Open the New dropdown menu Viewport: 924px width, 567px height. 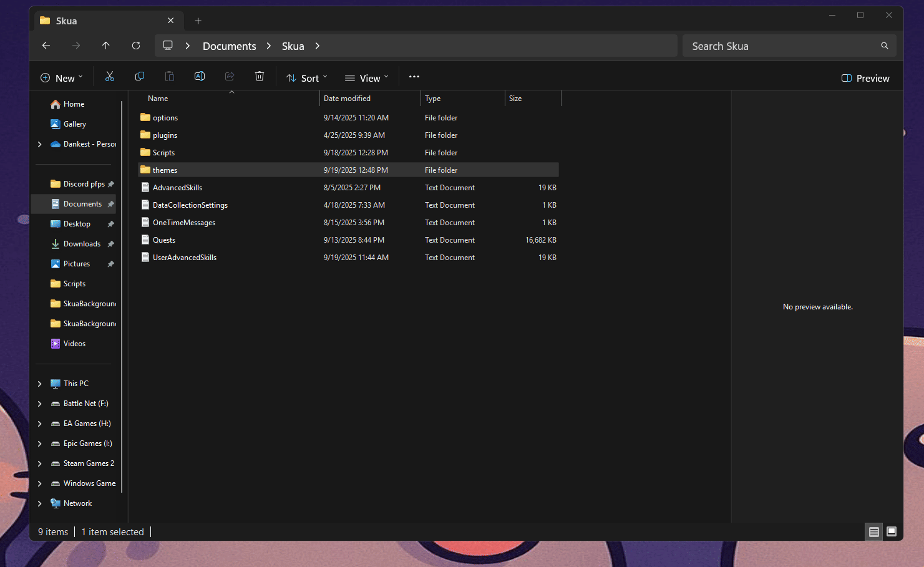pyautogui.click(x=62, y=78)
